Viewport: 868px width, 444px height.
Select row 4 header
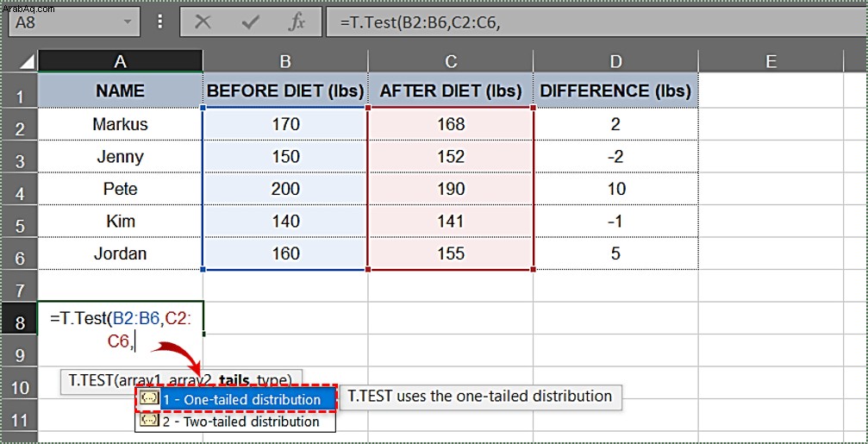[x=19, y=190]
